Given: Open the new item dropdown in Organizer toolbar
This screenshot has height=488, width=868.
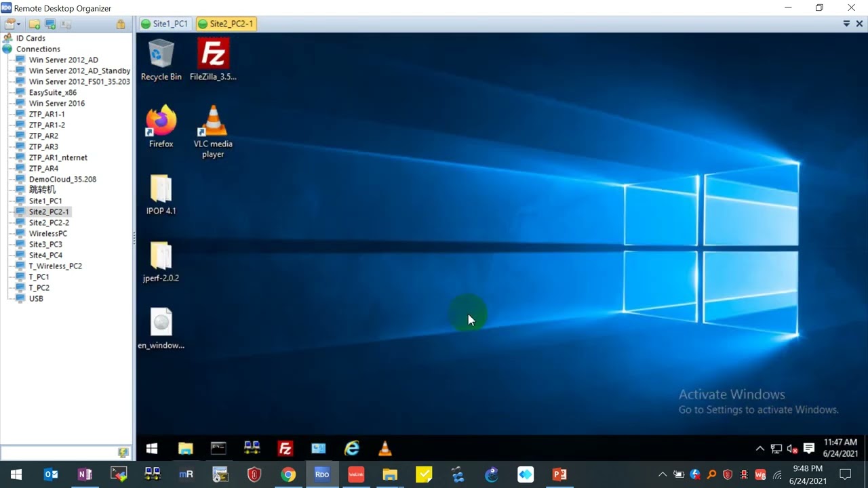Looking at the screenshot, I should point(12,24).
